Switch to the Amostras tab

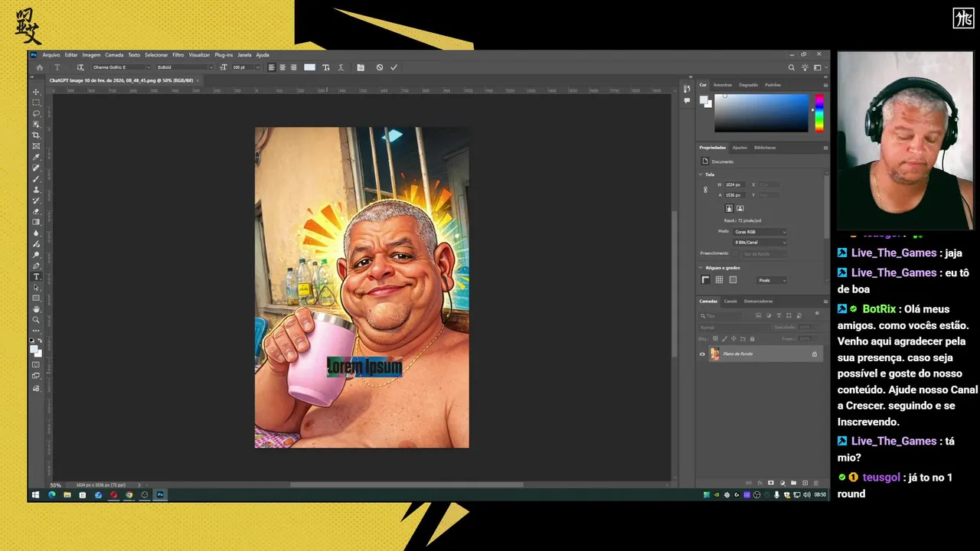(723, 85)
